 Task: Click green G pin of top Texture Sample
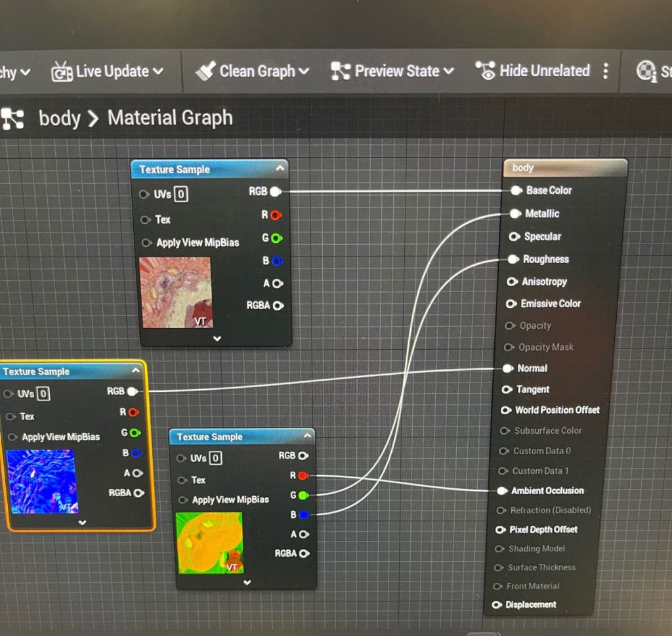(276, 238)
